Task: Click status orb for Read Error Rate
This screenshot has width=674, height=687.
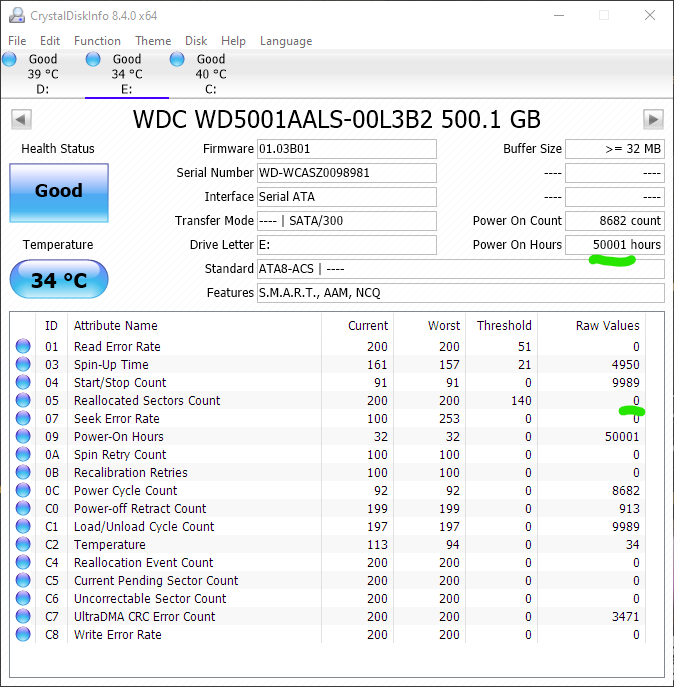Action: point(23,346)
